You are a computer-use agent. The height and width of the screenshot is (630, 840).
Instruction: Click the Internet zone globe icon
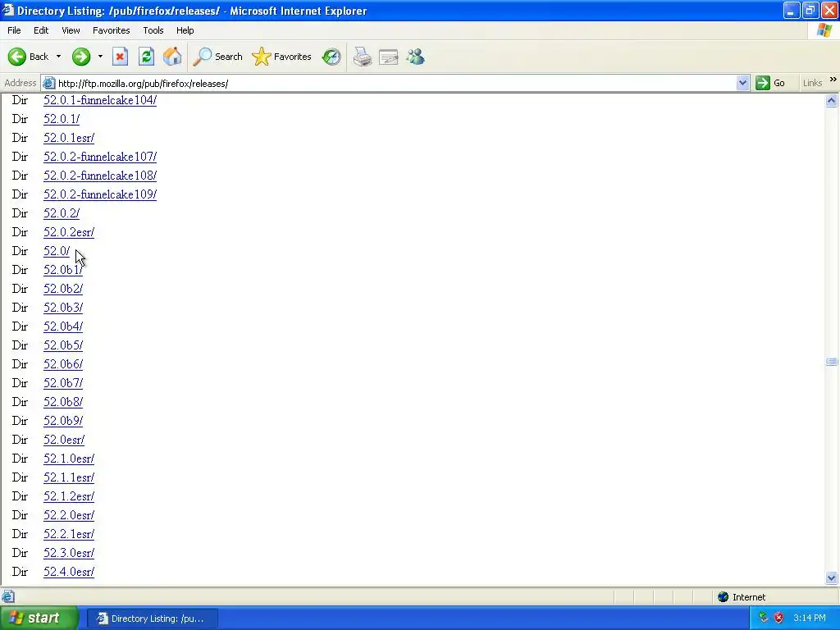(723, 597)
